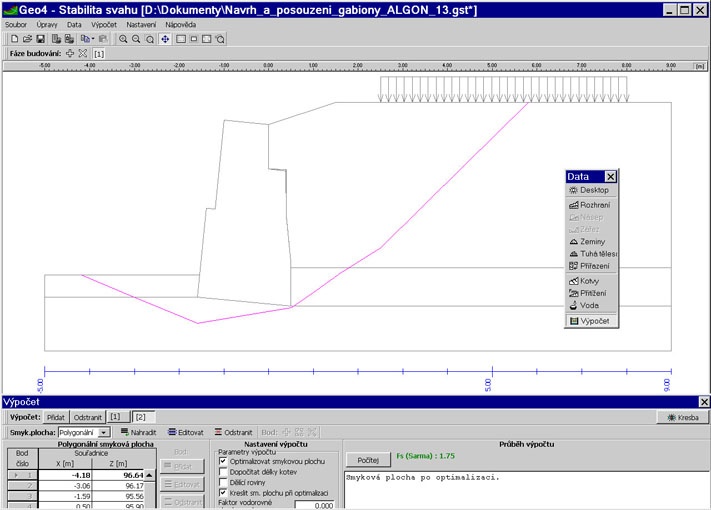
Task: Toggle Kreslit sm. plochu při optimalizaci
Action: tap(223, 493)
